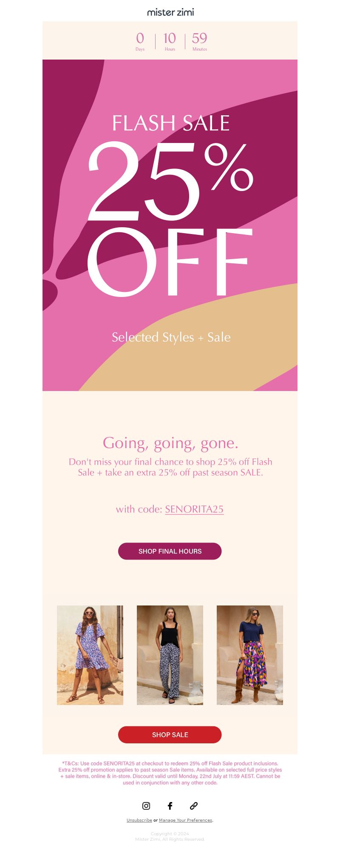Click Selected Styles + Sale banner text
The width and height of the screenshot is (340, 868).
(x=171, y=337)
